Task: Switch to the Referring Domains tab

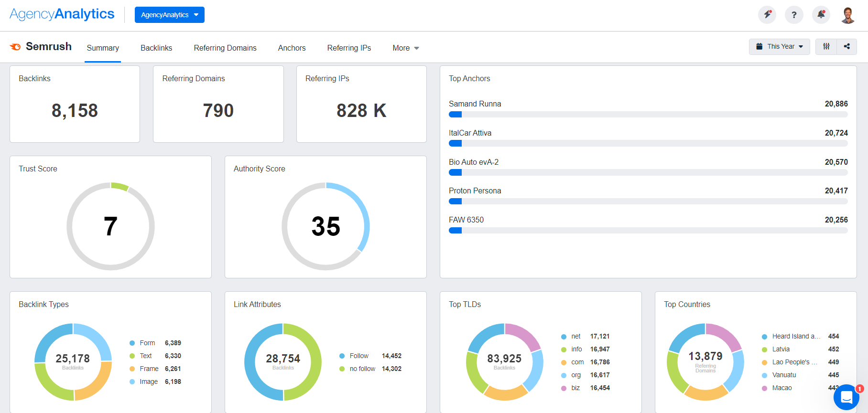Action: (x=225, y=48)
